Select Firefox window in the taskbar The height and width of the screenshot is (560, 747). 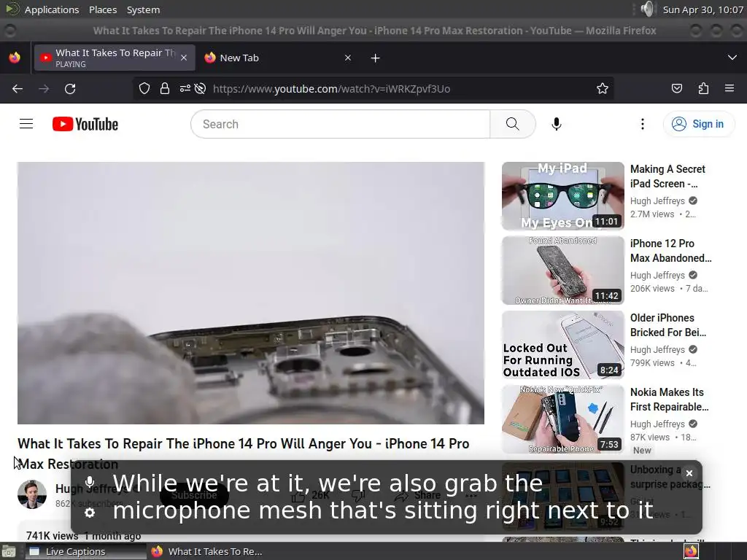click(x=207, y=551)
